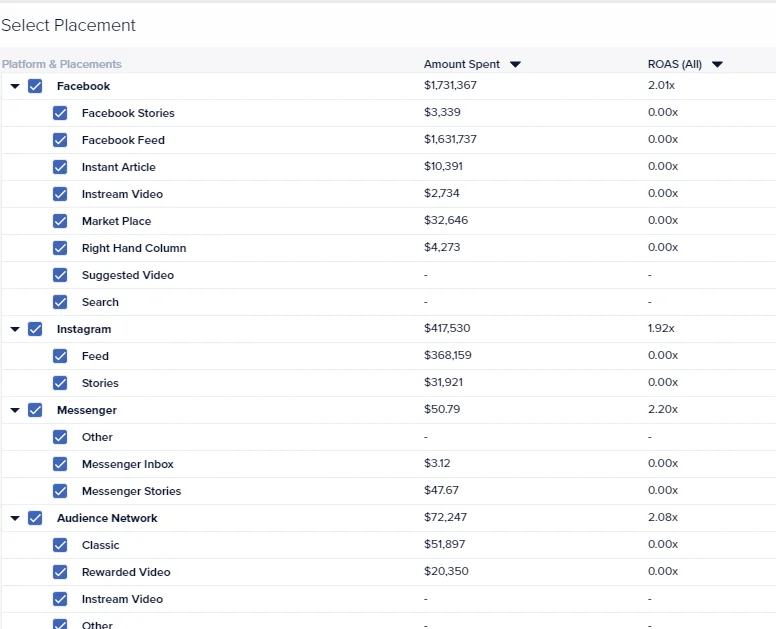The width and height of the screenshot is (776, 629).
Task: Uncheck the Messenger Inbox checkbox
Action: 60,464
